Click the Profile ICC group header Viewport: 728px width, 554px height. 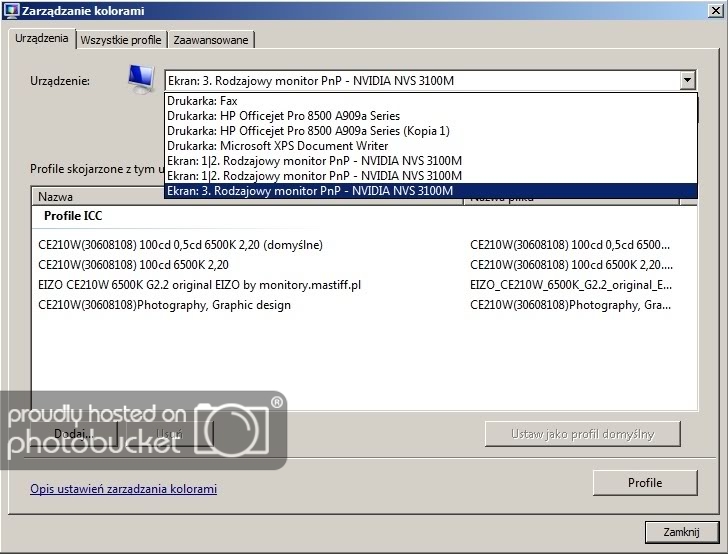click(73, 216)
